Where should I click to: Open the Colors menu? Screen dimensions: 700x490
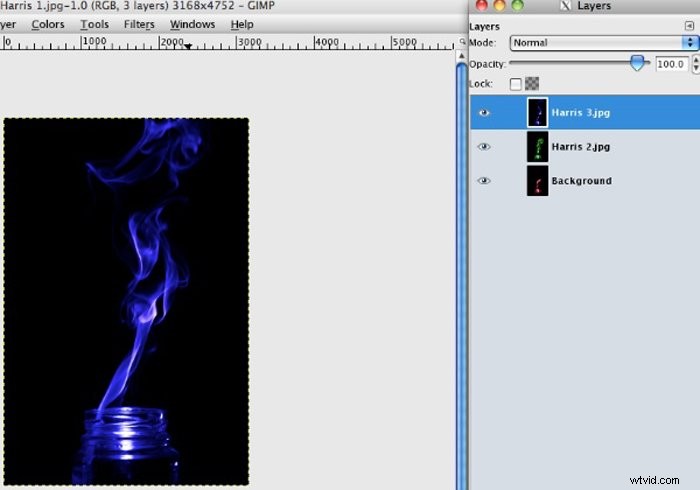pyautogui.click(x=47, y=24)
